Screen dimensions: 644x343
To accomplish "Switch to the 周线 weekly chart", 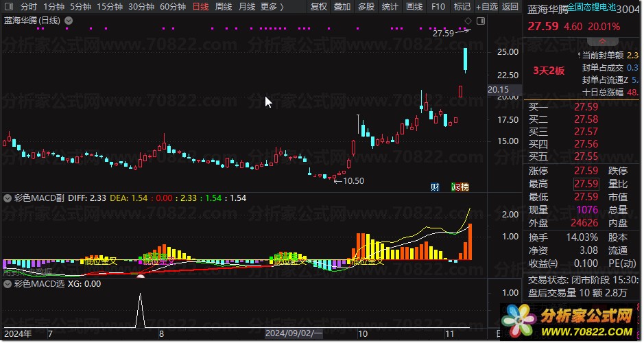I will click(x=224, y=7).
